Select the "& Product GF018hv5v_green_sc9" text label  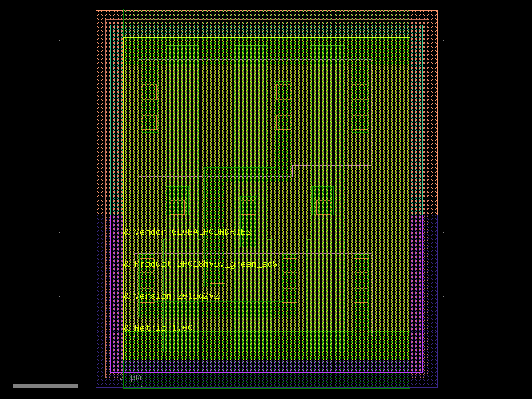[201, 264]
